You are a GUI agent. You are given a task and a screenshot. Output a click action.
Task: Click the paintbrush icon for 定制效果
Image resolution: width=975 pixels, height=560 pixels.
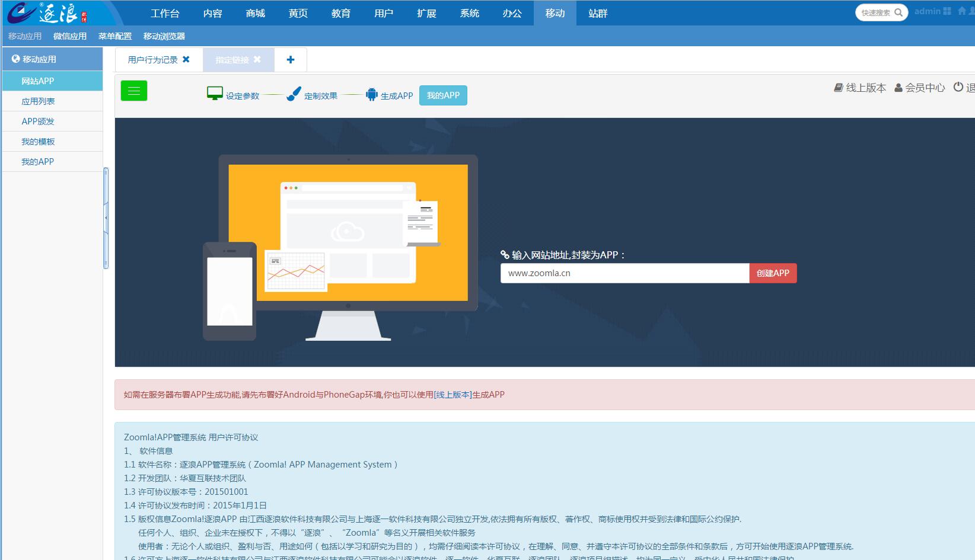[294, 94]
